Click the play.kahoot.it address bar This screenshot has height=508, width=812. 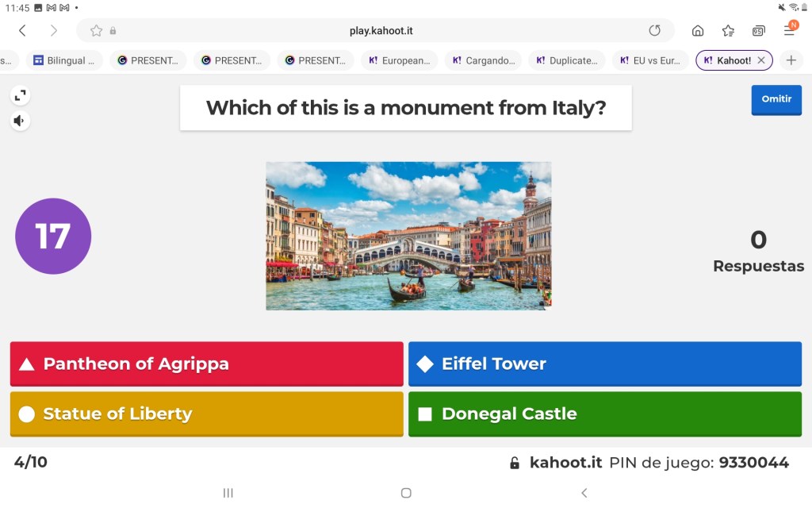[381, 31]
